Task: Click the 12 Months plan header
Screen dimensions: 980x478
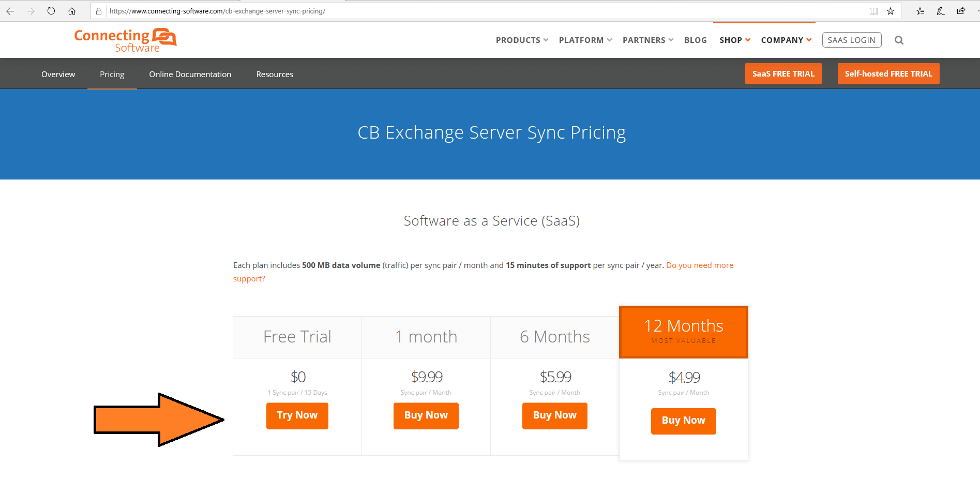Action: pos(683,332)
